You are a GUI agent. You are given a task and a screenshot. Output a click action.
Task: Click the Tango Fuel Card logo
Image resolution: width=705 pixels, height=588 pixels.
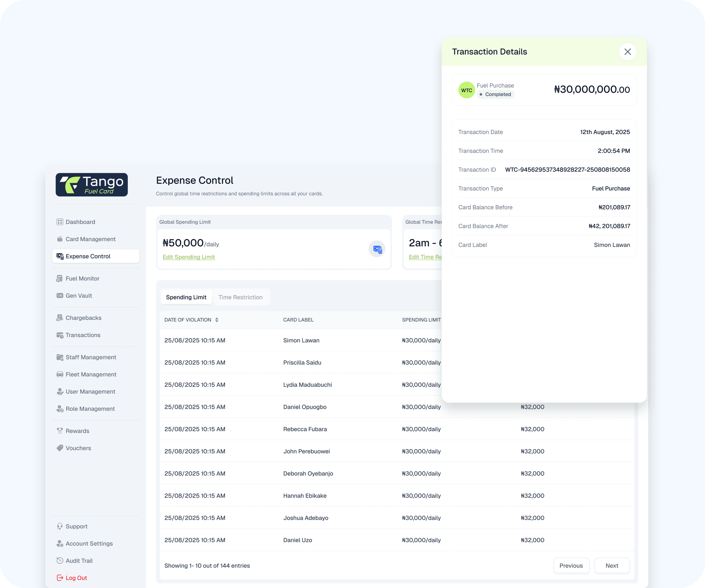click(x=92, y=185)
